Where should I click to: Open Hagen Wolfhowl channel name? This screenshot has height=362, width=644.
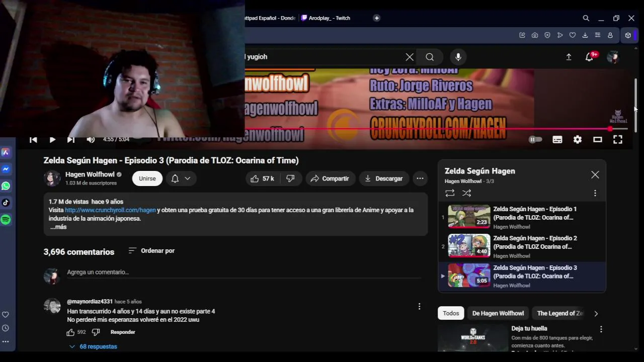point(90,174)
